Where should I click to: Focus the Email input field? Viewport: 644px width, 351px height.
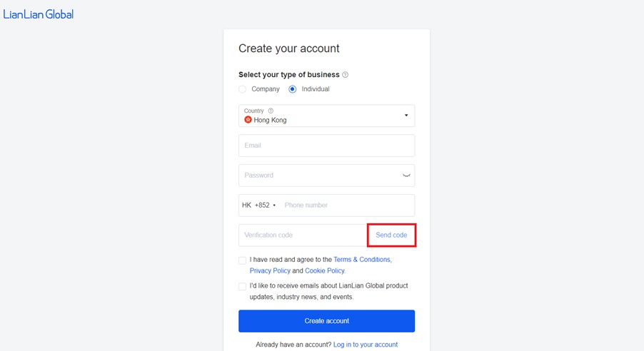tap(326, 146)
